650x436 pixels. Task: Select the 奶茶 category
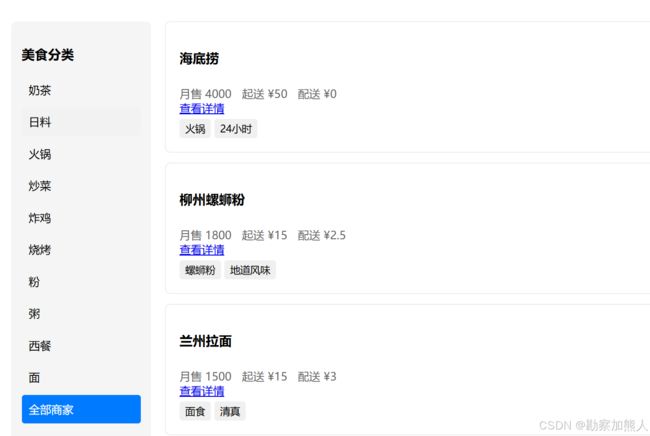81,90
